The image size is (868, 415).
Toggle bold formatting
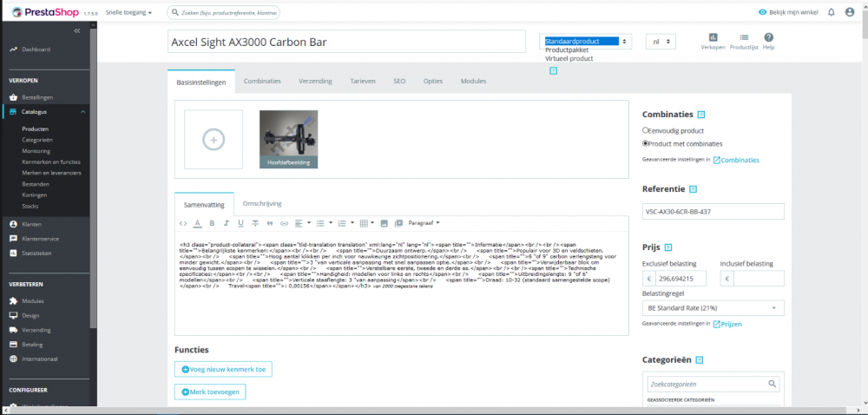(x=212, y=223)
